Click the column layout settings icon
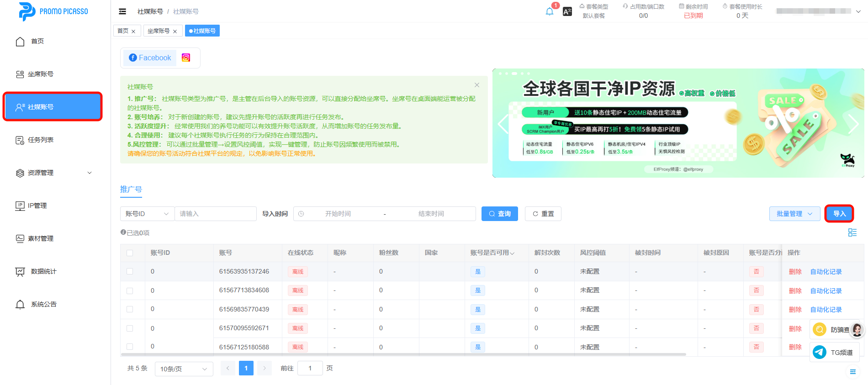The width and height of the screenshot is (868, 385). tap(852, 232)
